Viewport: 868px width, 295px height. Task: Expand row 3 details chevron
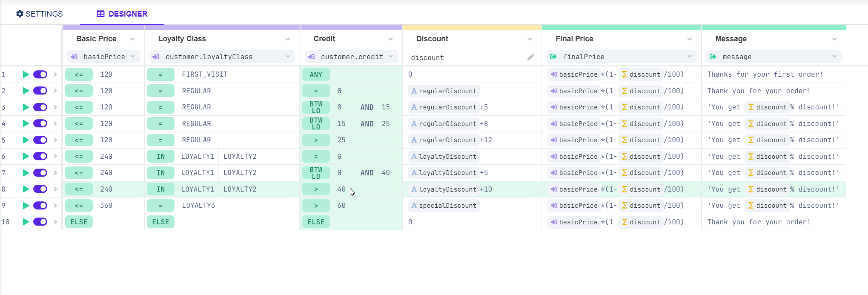click(x=55, y=107)
